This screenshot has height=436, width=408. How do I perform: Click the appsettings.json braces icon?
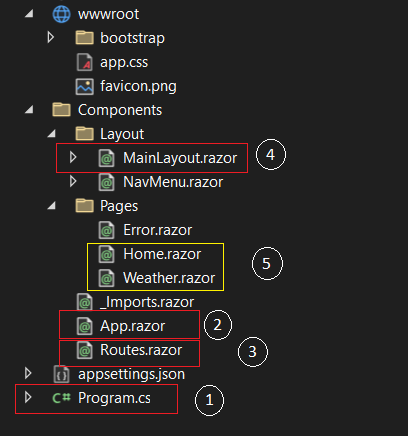pos(61,374)
